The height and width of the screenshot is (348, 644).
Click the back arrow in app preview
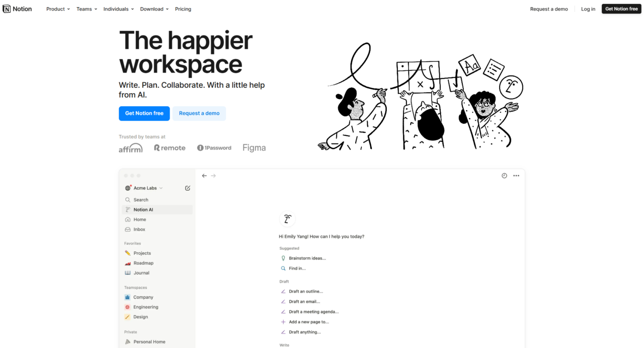tap(204, 176)
